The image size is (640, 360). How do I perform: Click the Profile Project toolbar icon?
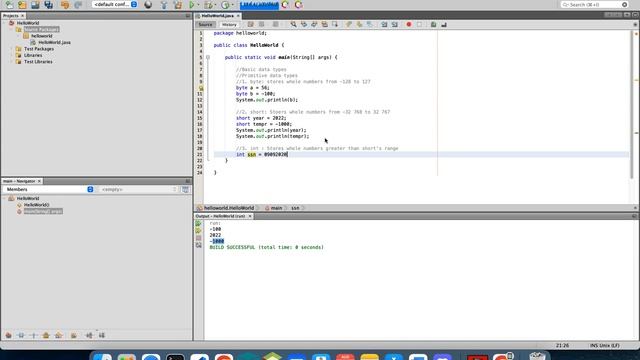[x=225, y=5]
